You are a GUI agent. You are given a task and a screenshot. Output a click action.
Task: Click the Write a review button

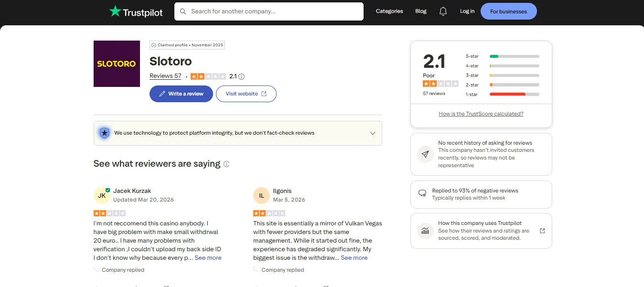coord(181,94)
